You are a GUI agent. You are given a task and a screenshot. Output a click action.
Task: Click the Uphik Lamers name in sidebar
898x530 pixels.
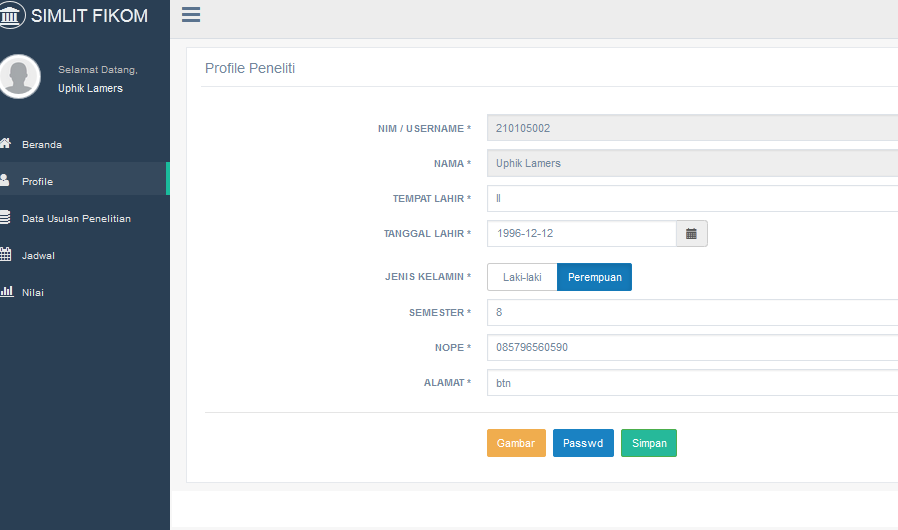click(x=90, y=88)
